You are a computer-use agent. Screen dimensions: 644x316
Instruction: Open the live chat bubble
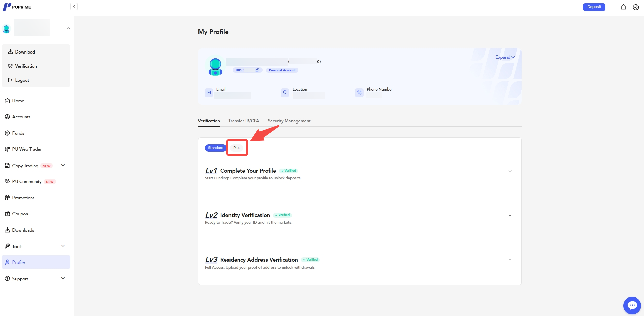point(632,305)
